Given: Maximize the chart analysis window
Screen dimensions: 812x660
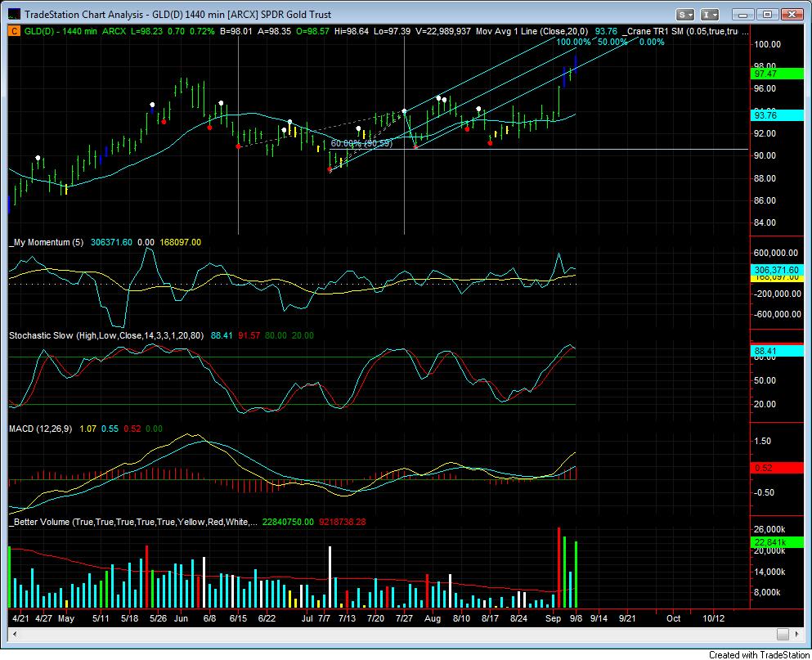Looking at the screenshot, I should click(x=768, y=15).
